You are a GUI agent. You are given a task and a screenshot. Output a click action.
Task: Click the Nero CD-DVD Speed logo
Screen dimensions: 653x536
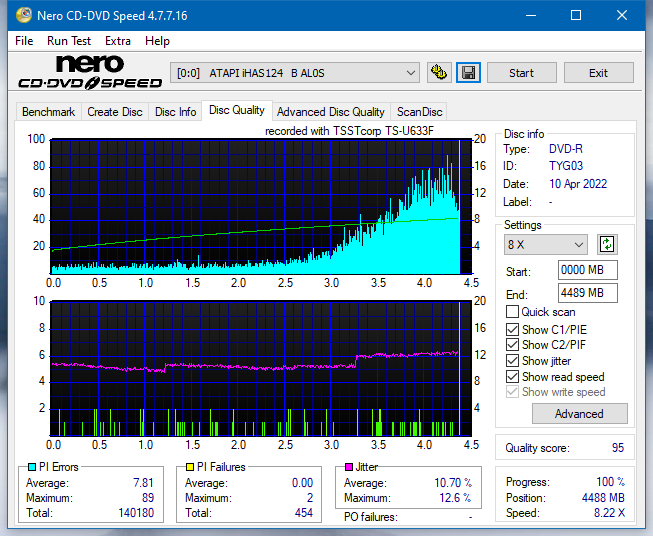[90, 72]
